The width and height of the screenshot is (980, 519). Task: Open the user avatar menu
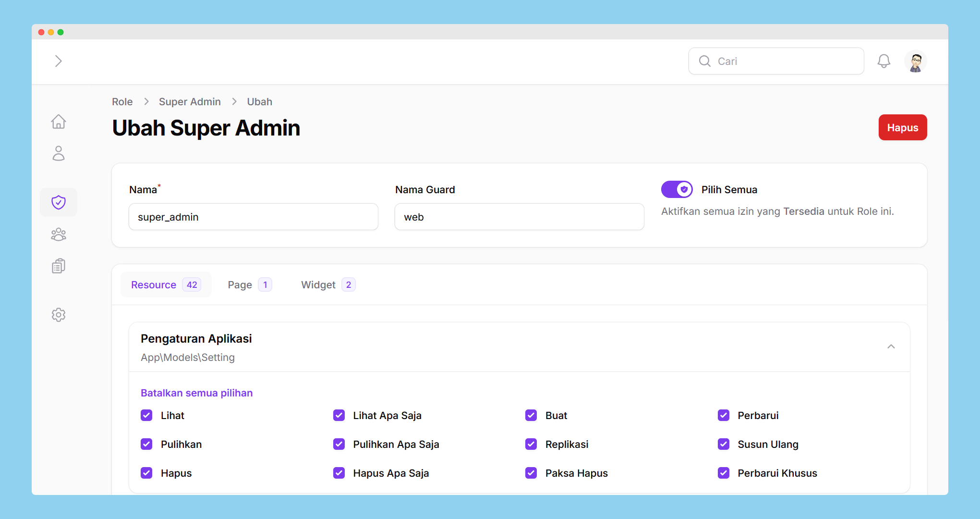pyautogui.click(x=915, y=61)
